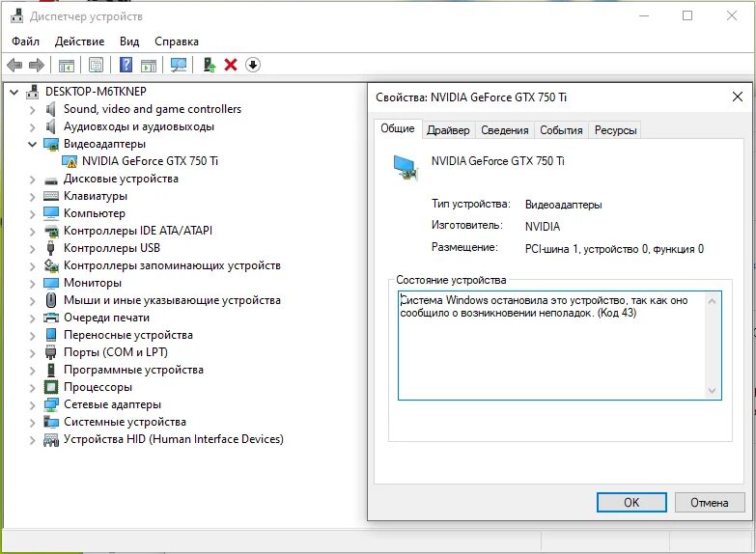Click the show/hide console tree icon
Screen dimensions: 756x554
click(x=67, y=65)
